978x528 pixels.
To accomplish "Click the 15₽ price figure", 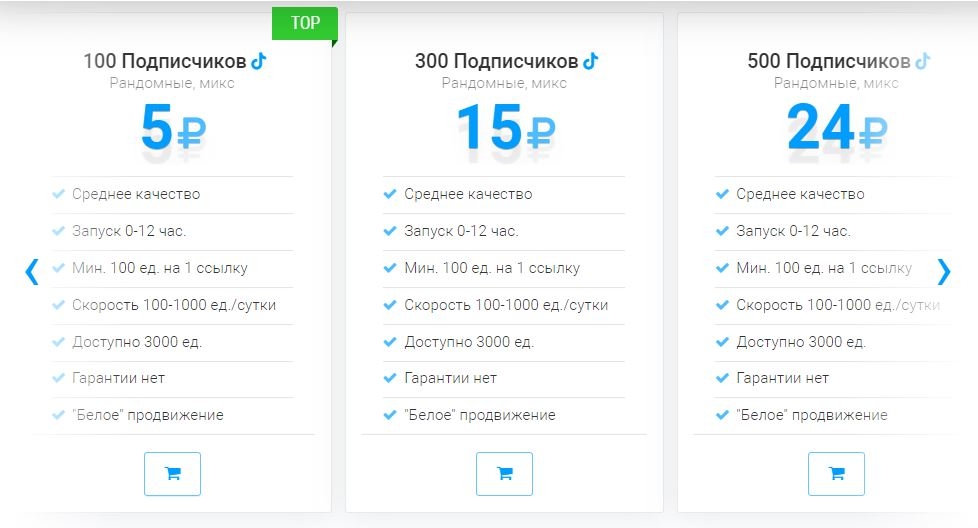I will pyautogui.click(x=504, y=128).
